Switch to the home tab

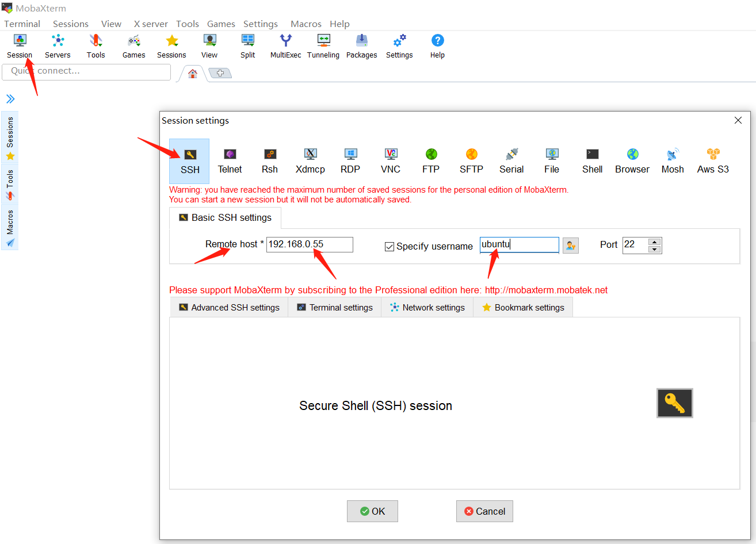(x=193, y=74)
